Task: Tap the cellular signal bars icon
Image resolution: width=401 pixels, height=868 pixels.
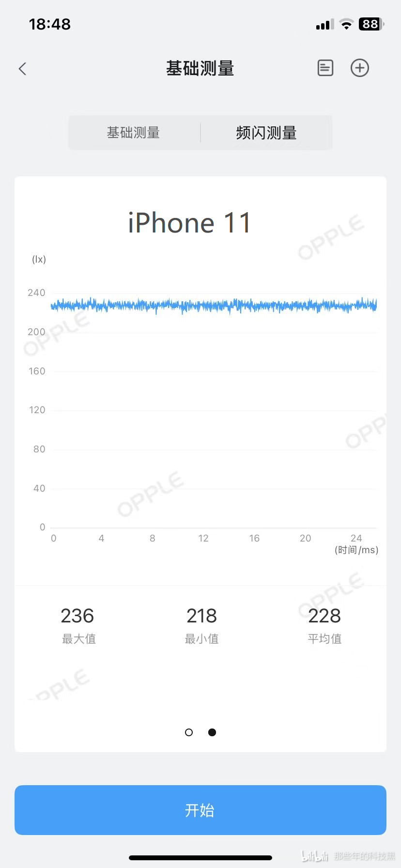Action: [325, 25]
